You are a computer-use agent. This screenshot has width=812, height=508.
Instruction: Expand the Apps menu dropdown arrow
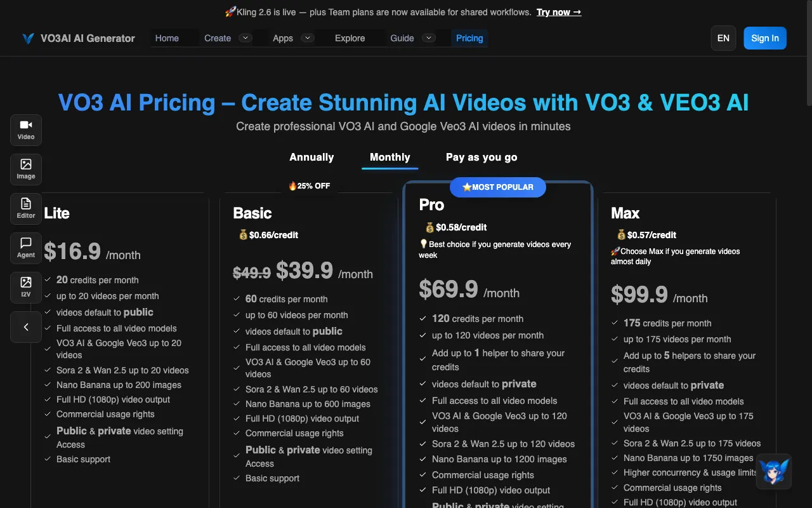click(308, 38)
